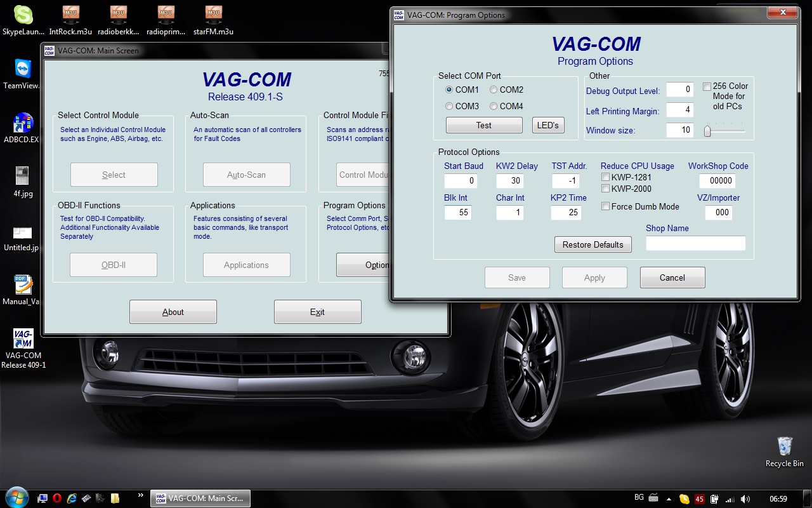This screenshot has width=812, height=508.
Task: Check KWP-2000 reduce CPU usage
Action: (606, 189)
